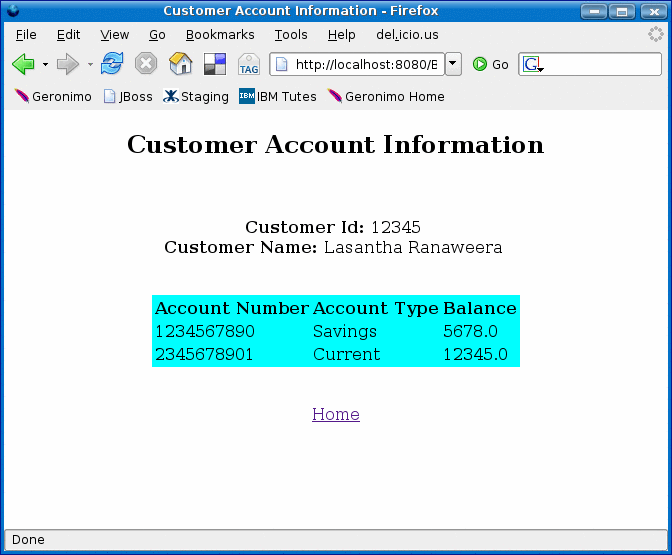The image size is (672, 555).
Task: Click the Go button
Action: tap(491, 64)
